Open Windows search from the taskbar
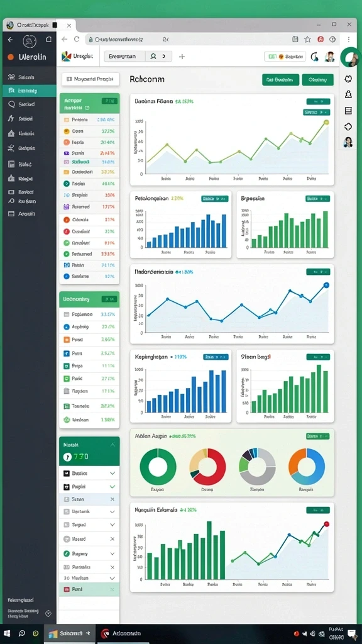Screen dimensions: 362x644 (22, 634)
